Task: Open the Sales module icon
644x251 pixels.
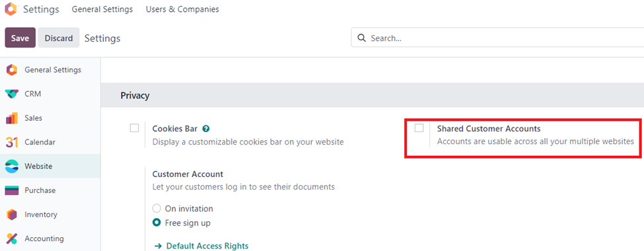Action: point(11,118)
